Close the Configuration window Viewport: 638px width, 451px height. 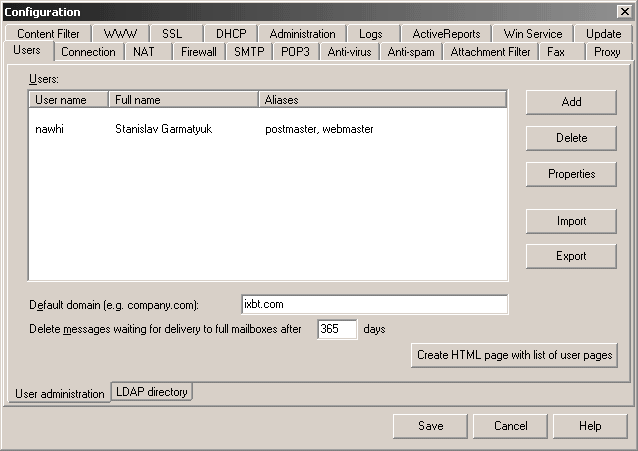625,11
